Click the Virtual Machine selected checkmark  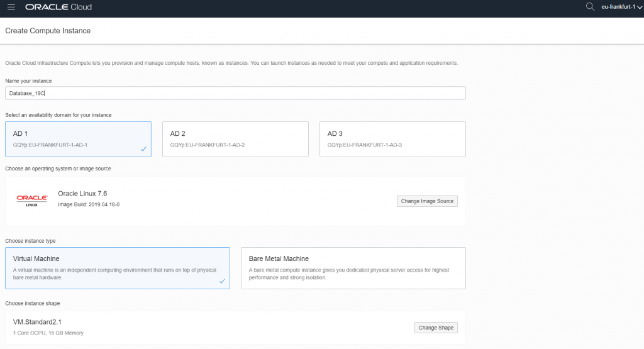[222, 281]
